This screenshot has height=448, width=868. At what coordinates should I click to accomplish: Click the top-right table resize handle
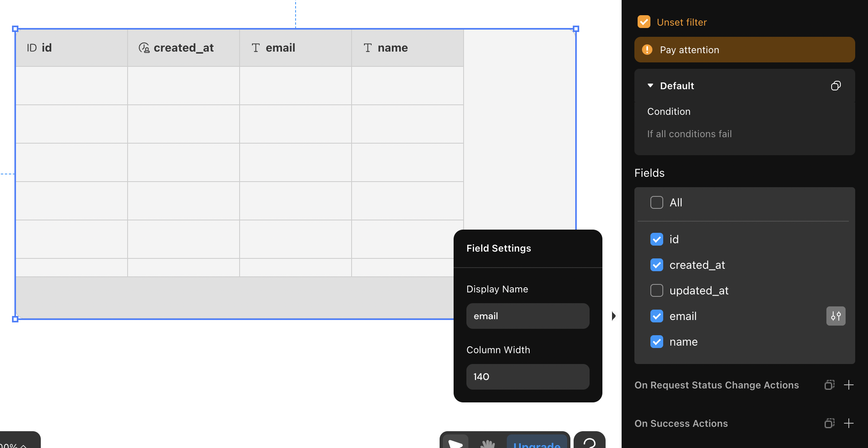coord(576,29)
